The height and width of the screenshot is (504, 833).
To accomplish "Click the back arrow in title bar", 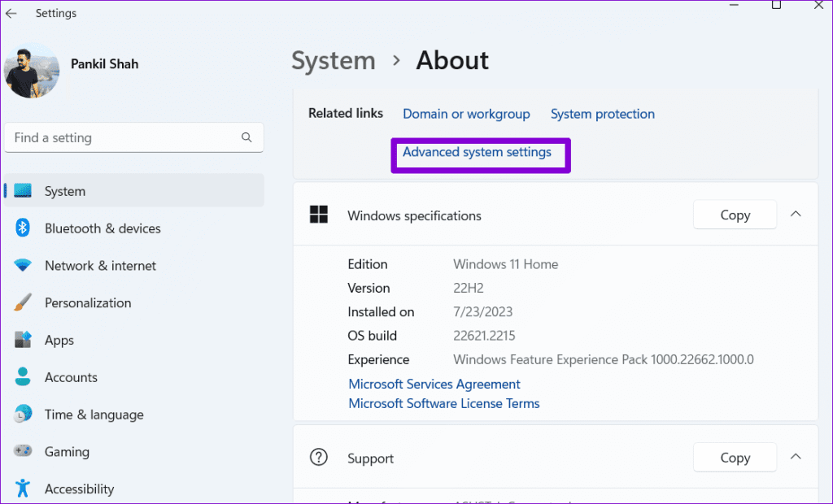I will pos(11,13).
